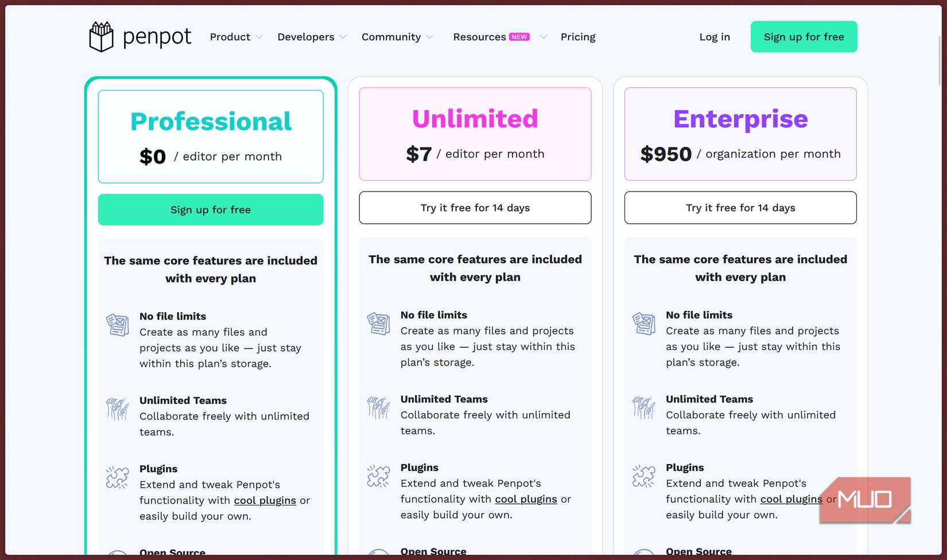Try the Unlimited plan free for 14 days
This screenshot has width=947, height=560.
tap(475, 208)
